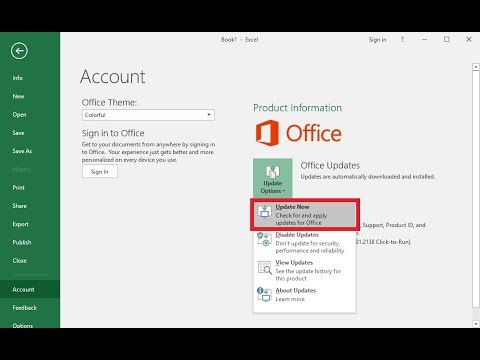
Task: Click the Office logo
Action: pyautogui.click(x=298, y=133)
